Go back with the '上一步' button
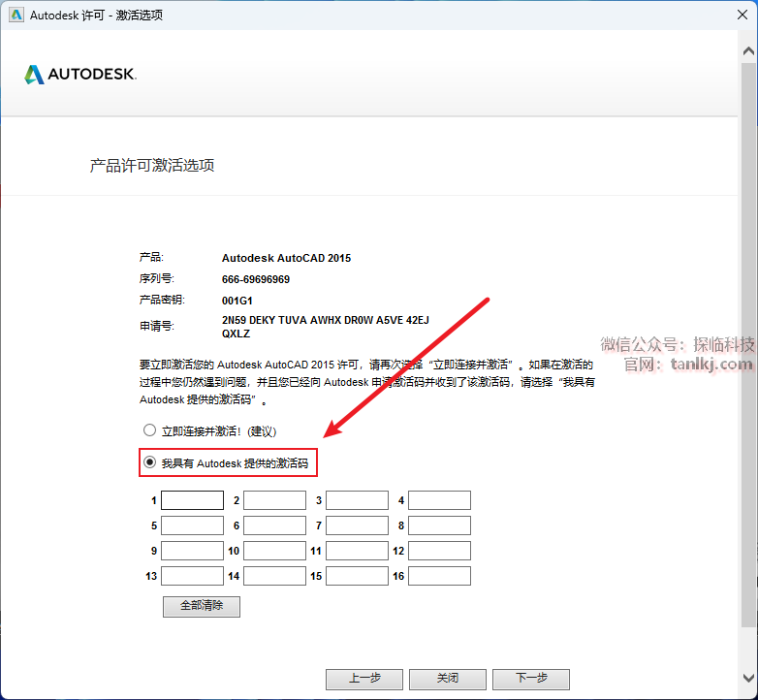 pos(364,679)
